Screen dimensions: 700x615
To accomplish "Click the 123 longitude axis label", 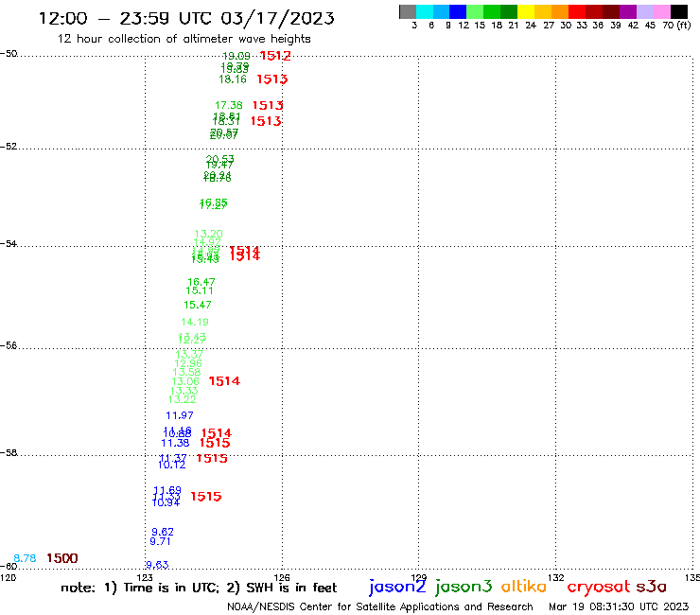I will click(145, 577).
